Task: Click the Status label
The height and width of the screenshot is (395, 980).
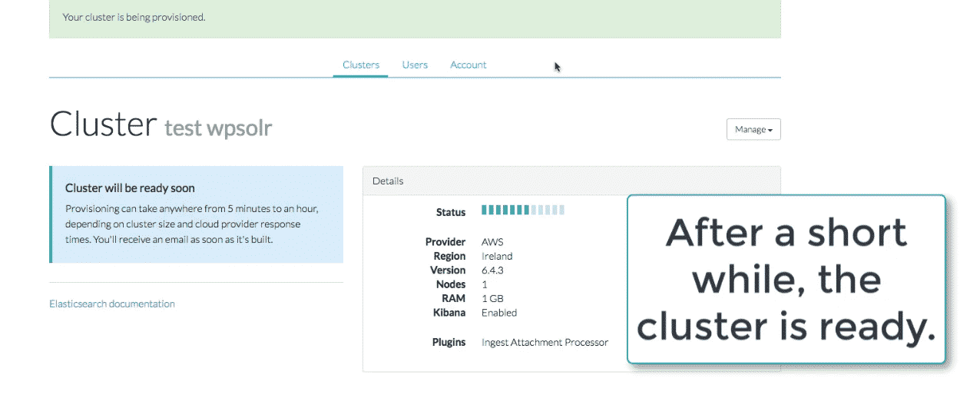Action: pyautogui.click(x=451, y=213)
